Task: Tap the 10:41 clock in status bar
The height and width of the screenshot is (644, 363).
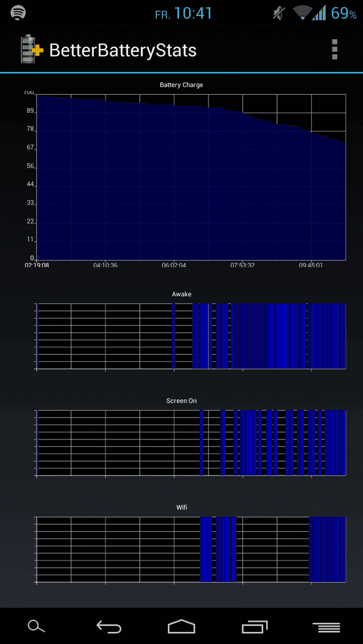Action: [193, 13]
